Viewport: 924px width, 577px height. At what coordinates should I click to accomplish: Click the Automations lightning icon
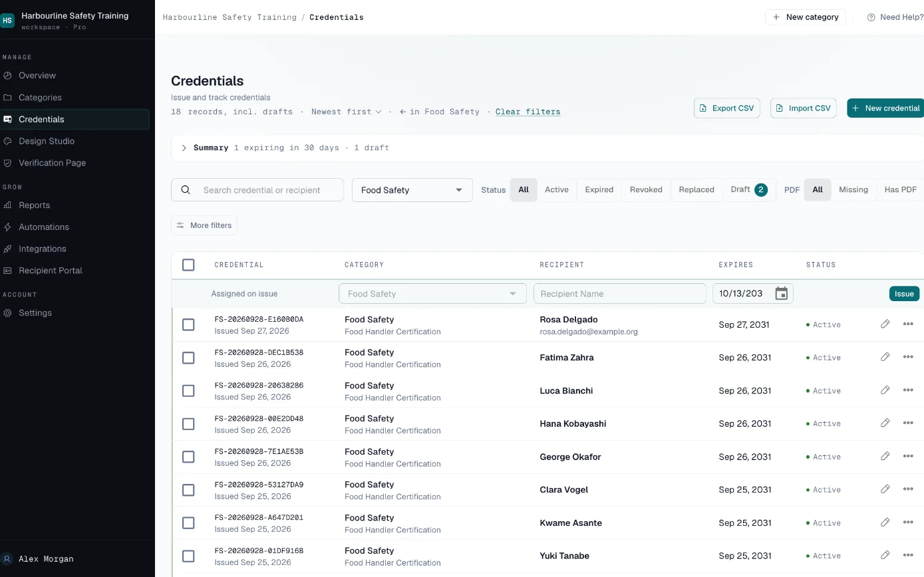(7, 227)
